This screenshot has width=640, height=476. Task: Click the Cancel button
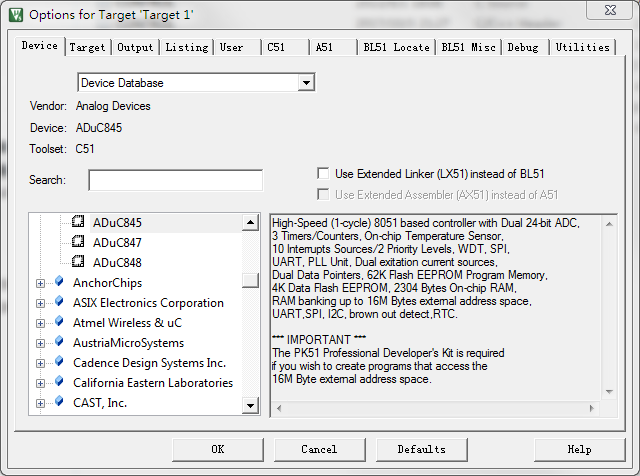point(319,449)
